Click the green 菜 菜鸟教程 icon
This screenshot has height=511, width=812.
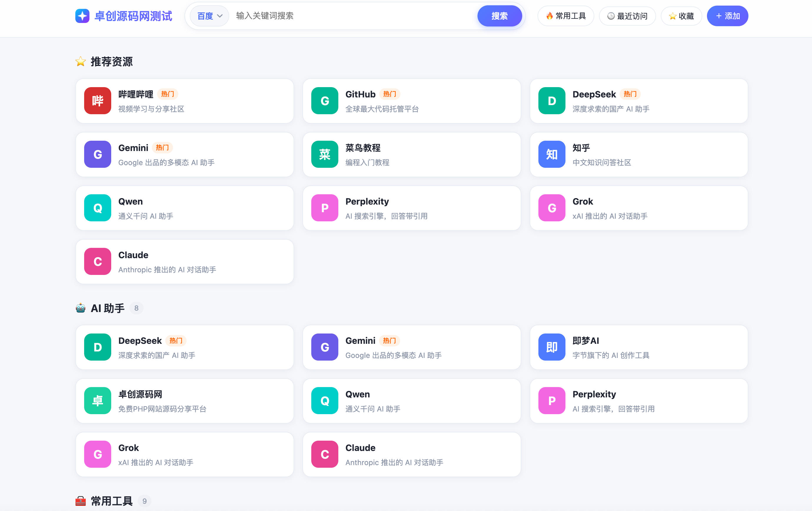pyautogui.click(x=325, y=155)
